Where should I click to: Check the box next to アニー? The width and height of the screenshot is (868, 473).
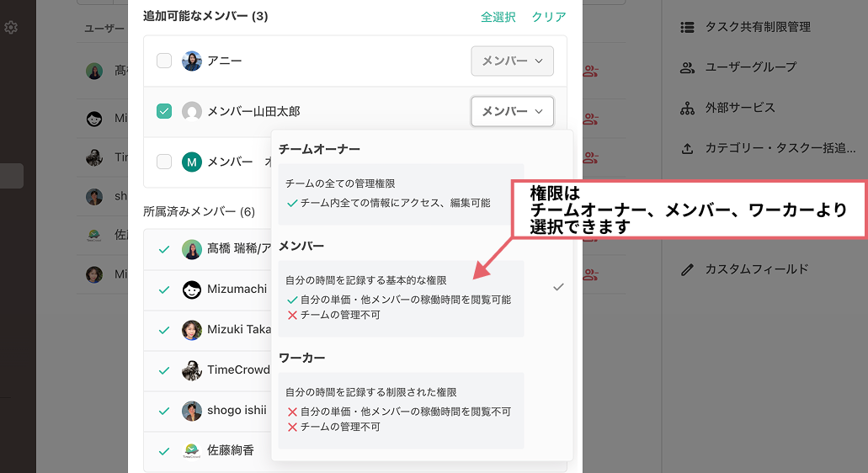pyautogui.click(x=164, y=61)
